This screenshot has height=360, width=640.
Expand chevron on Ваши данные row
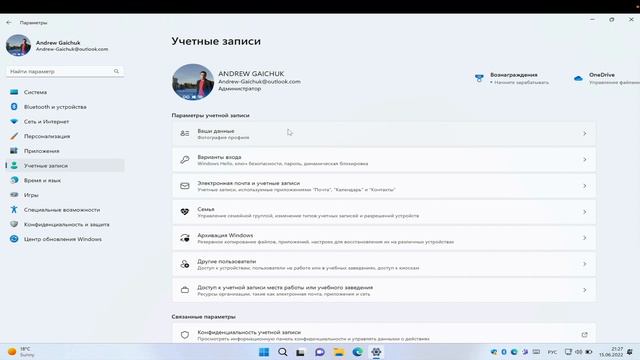tap(584, 133)
